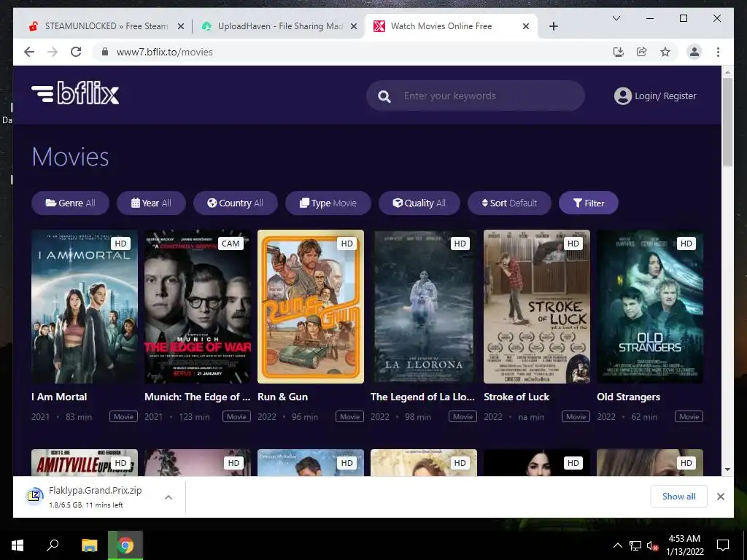Click the Movie tag under Old Strangers
The width and height of the screenshot is (747, 560).
pos(689,416)
